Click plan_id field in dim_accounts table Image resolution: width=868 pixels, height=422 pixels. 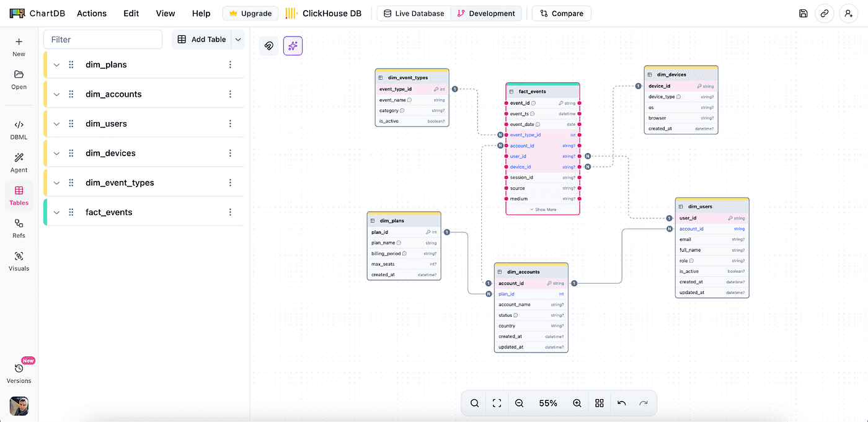(531, 294)
